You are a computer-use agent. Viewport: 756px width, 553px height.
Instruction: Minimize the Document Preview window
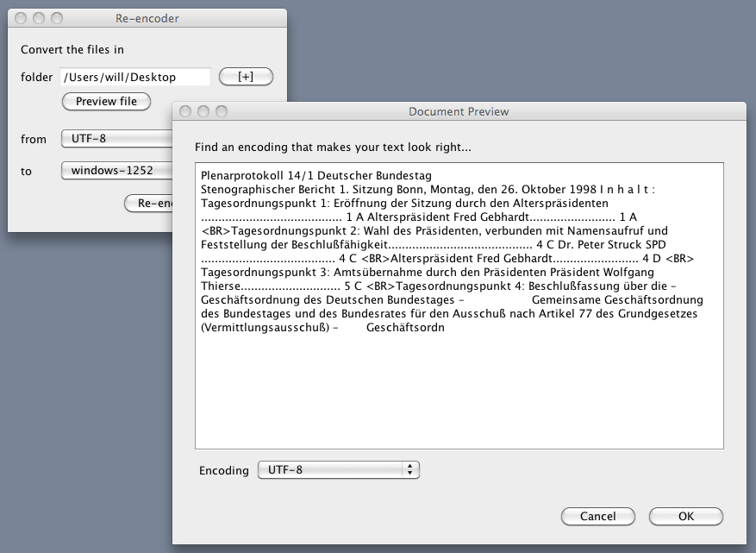203,111
